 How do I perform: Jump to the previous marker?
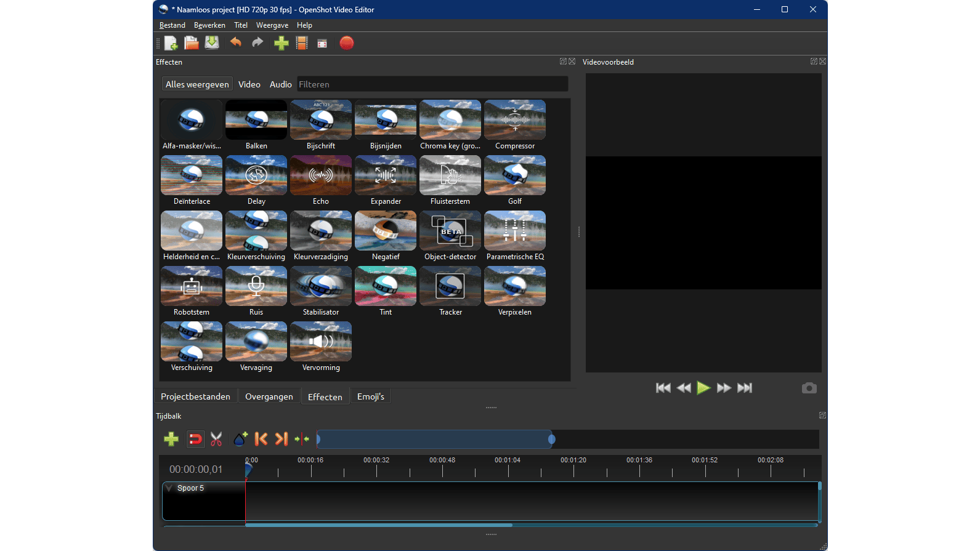point(261,439)
